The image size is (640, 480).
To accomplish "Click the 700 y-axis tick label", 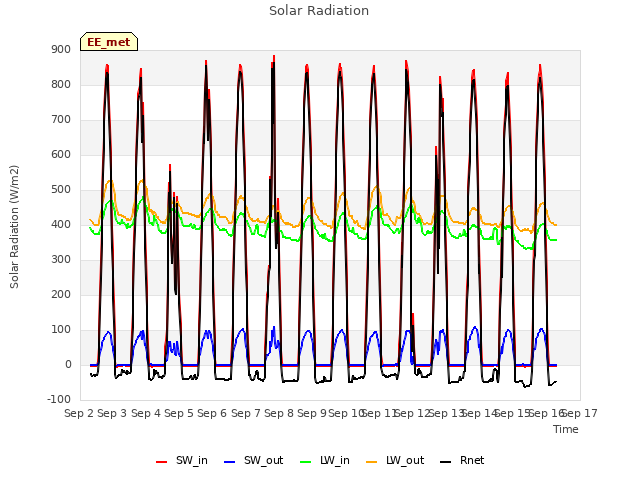I will tap(61, 120).
